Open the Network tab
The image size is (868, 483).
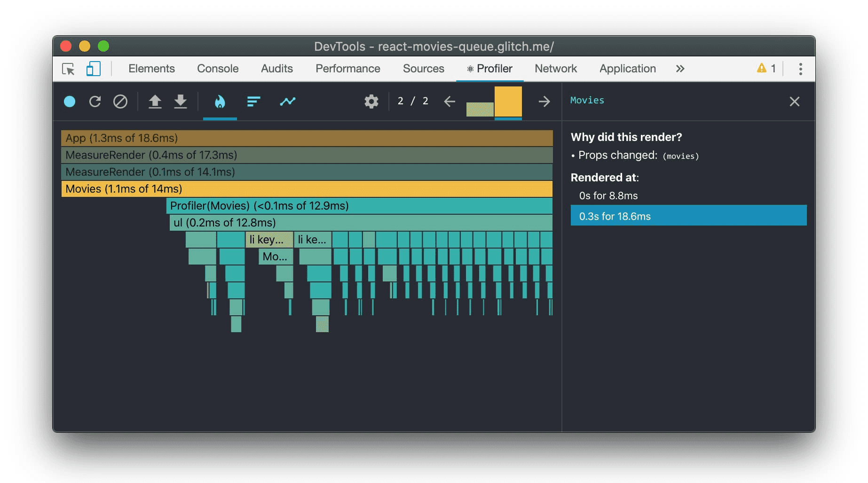tap(556, 69)
